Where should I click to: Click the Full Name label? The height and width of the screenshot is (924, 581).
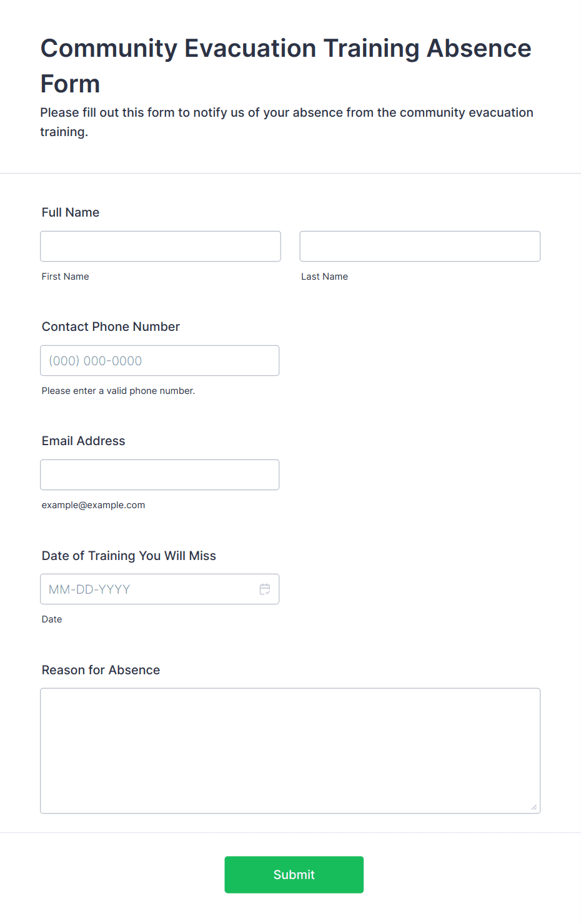tap(71, 212)
